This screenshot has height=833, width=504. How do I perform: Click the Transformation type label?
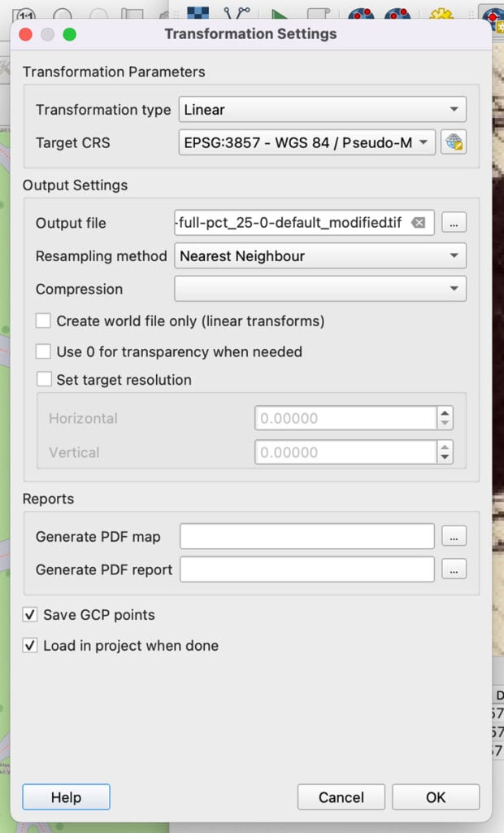tap(103, 110)
